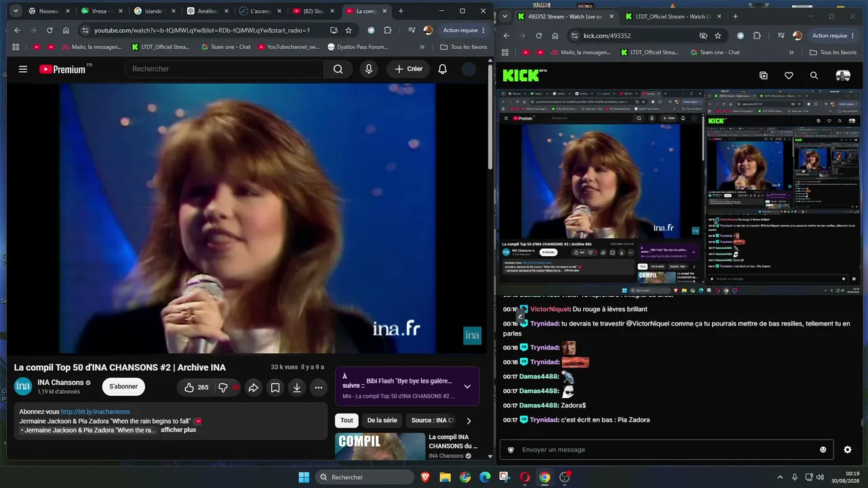868x488 pixels.
Task: Open the tab search dropdown in the Kick window
Action: pyautogui.click(x=505, y=16)
